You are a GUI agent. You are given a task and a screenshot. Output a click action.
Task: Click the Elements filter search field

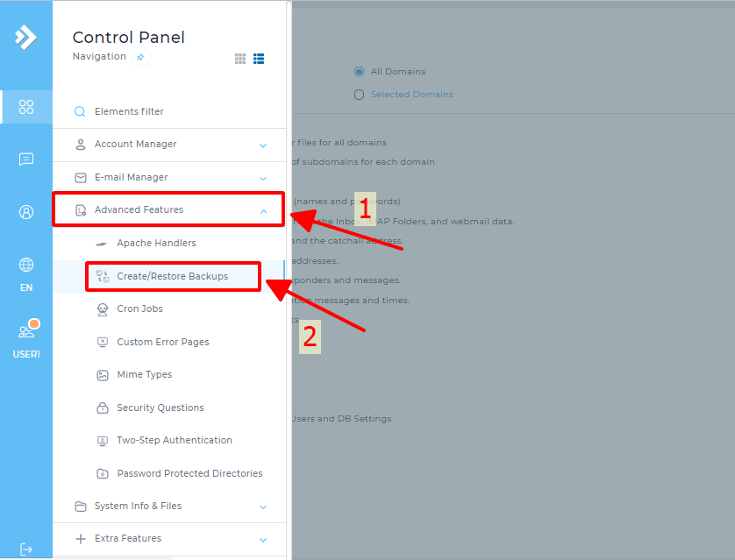[168, 111]
